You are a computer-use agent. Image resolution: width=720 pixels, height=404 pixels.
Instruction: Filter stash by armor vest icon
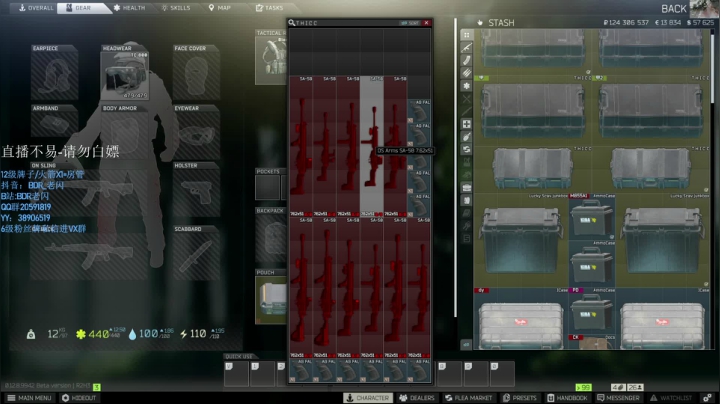(467, 200)
